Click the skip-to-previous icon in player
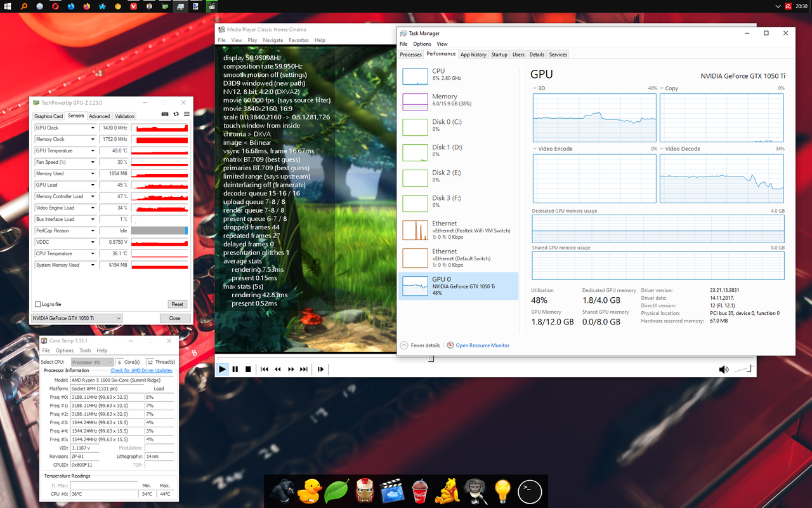 coord(265,369)
